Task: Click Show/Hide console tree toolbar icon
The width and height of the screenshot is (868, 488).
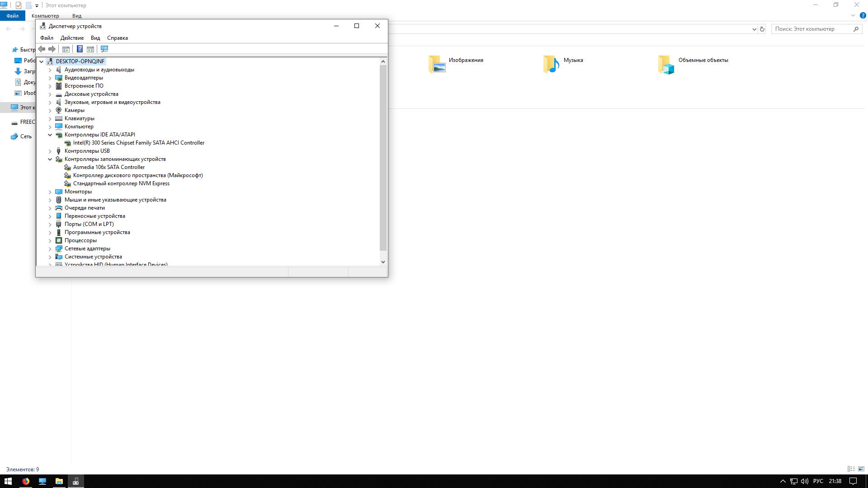Action: coord(66,49)
